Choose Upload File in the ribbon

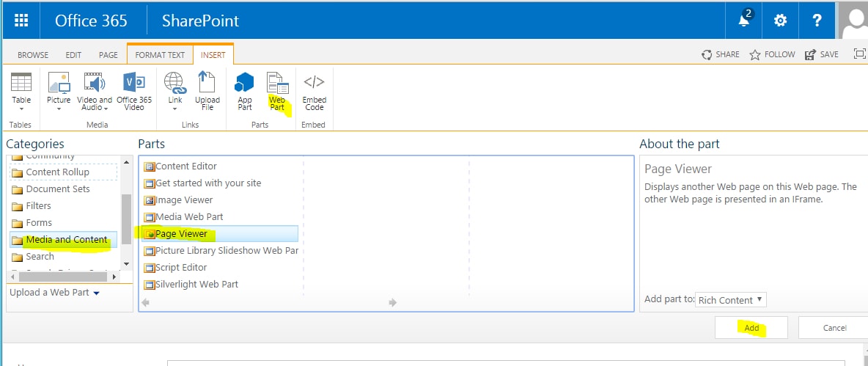[x=207, y=92]
